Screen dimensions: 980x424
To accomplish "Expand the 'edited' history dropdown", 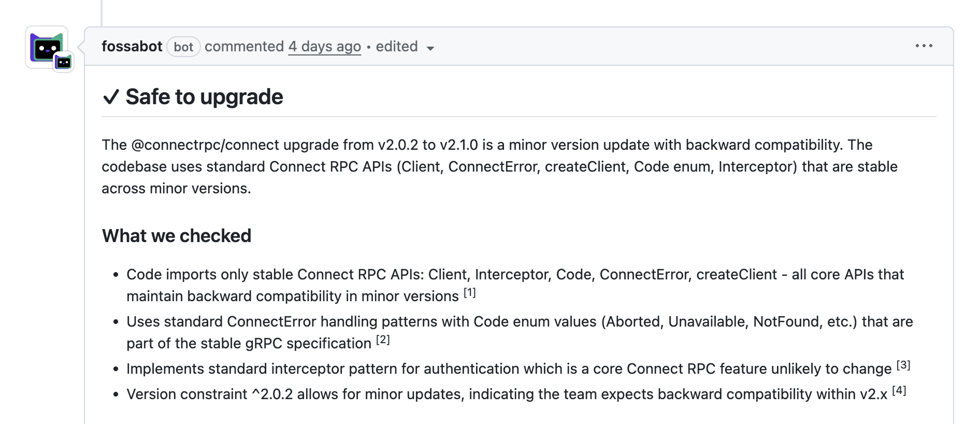I will tap(397, 47).
